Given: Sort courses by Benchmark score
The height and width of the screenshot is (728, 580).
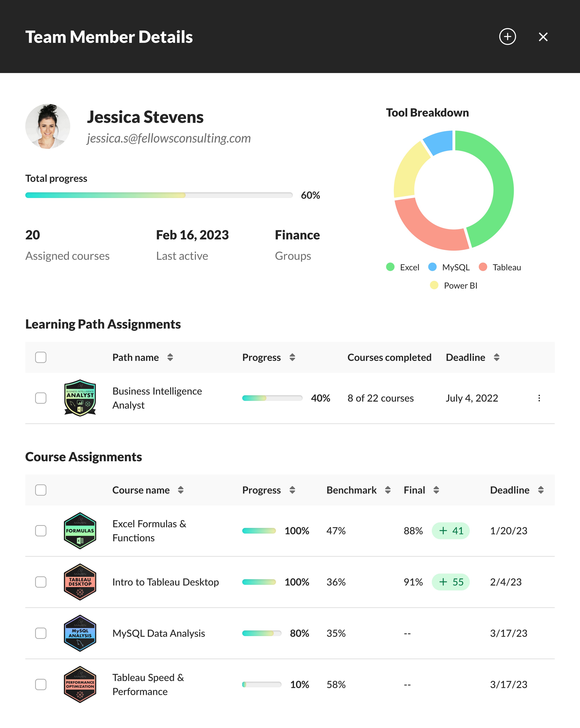Looking at the screenshot, I should coord(388,490).
